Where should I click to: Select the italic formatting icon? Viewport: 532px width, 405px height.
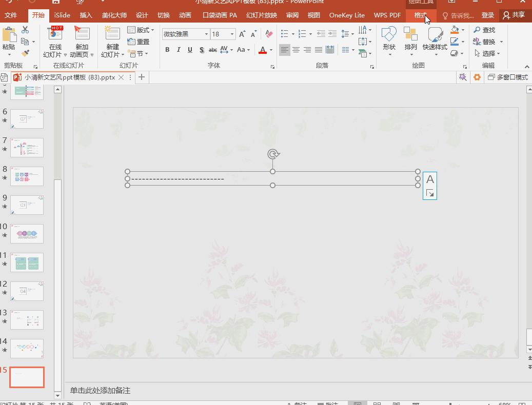pos(179,49)
